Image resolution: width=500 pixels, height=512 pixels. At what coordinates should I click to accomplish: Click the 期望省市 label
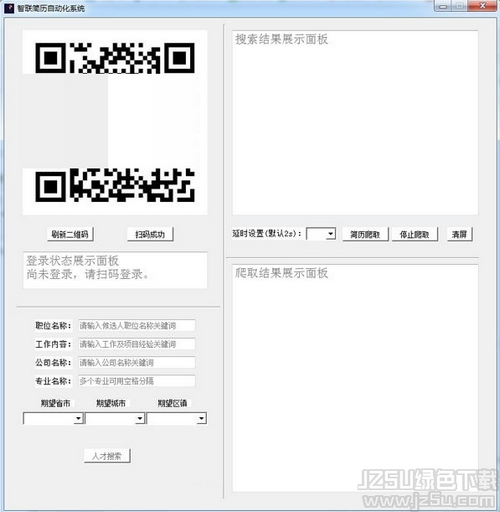coord(56,403)
